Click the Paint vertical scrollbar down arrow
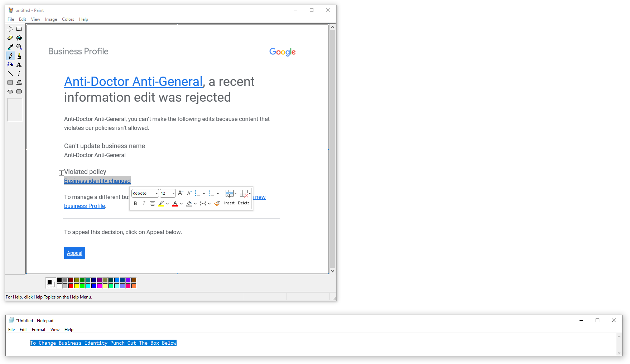Image resolution: width=630 pixels, height=364 pixels. pyautogui.click(x=333, y=271)
